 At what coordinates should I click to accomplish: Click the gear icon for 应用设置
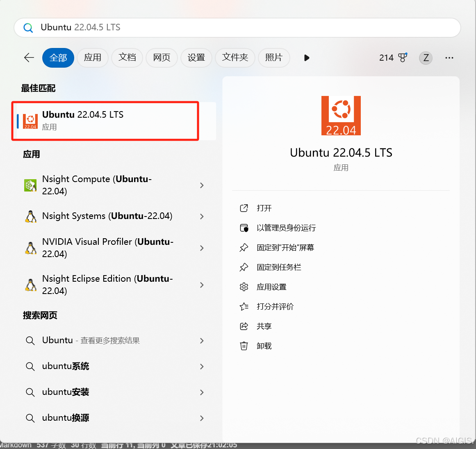pos(244,287)
